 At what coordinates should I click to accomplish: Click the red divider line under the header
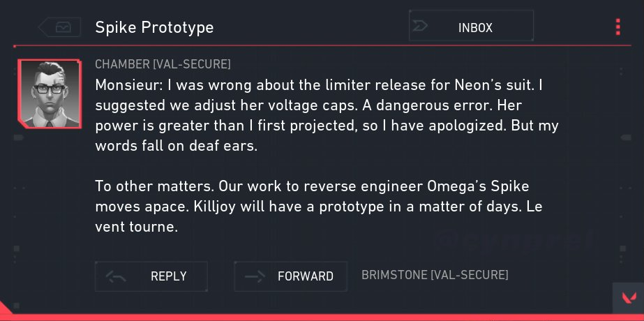click(x=321, y=45)
